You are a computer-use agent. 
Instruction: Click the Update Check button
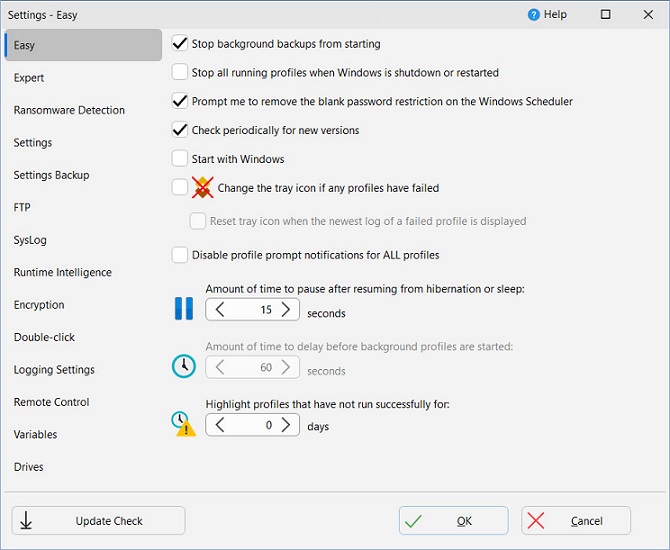point(98,521)
